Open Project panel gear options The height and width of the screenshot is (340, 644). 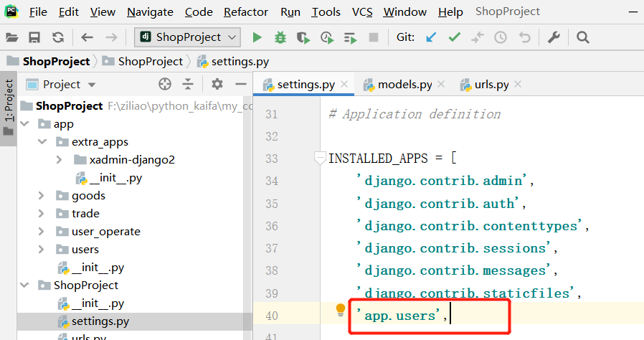tap(217, 84)
